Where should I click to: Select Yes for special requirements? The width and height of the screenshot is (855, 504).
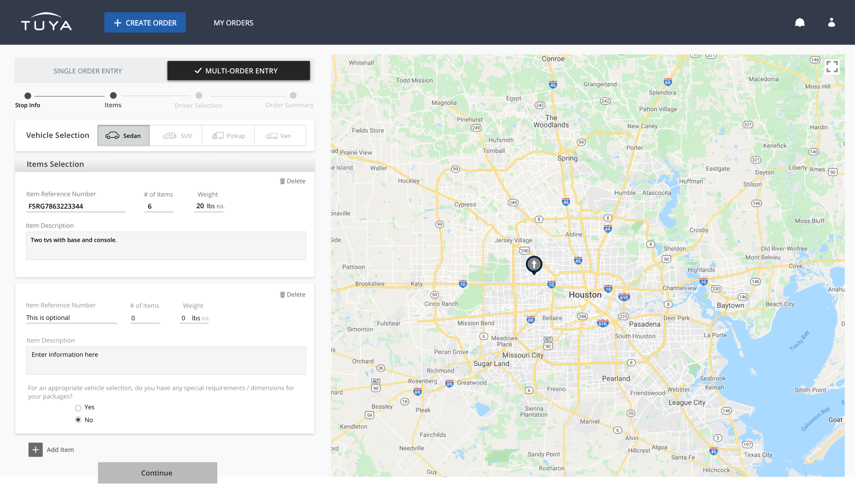click(x=78, y=408)
